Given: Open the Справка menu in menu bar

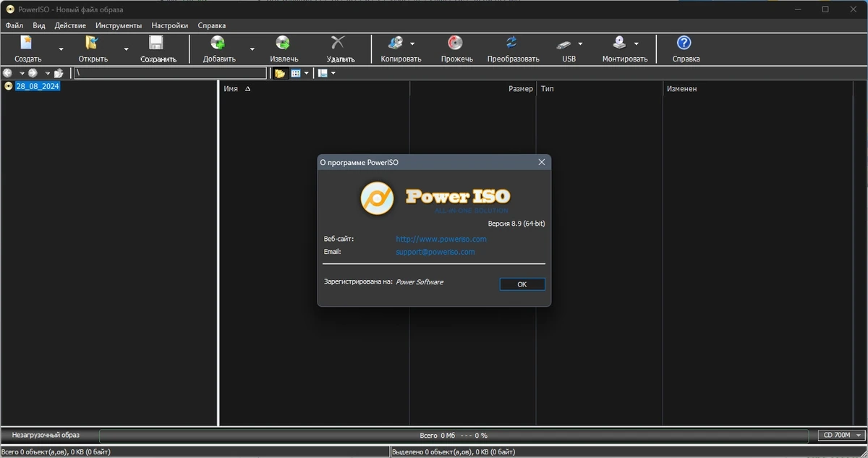Looking at the screenshot, I should 212,25.
